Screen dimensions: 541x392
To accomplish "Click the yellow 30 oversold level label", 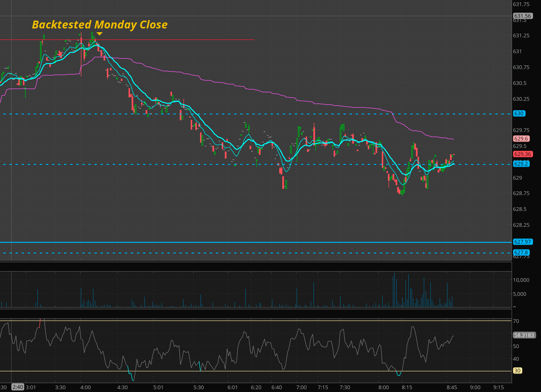I will coord(517,371).
